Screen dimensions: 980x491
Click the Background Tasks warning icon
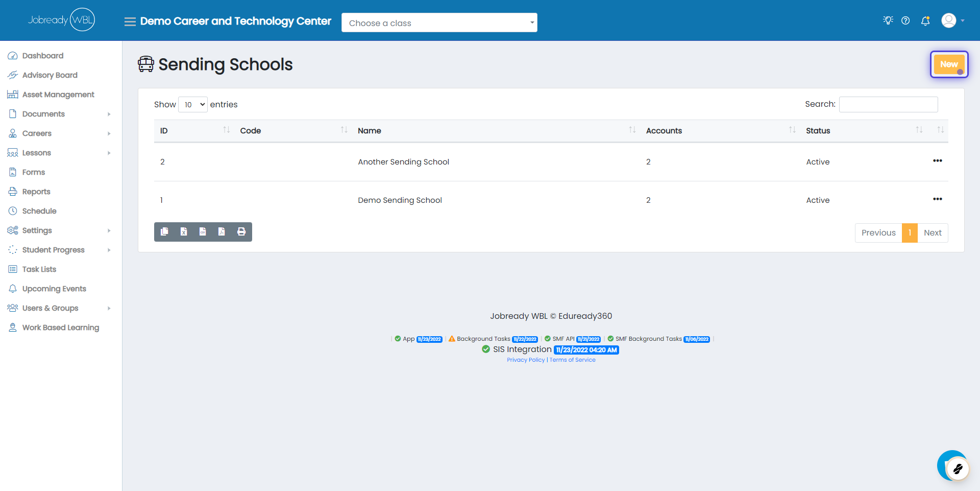452,339
